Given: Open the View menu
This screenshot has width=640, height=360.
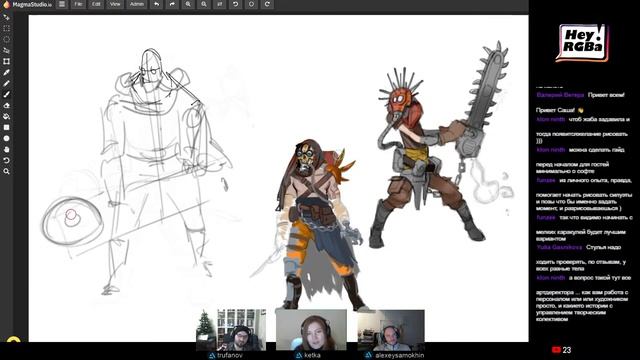Looking at the screenshot, I should 115,4.
